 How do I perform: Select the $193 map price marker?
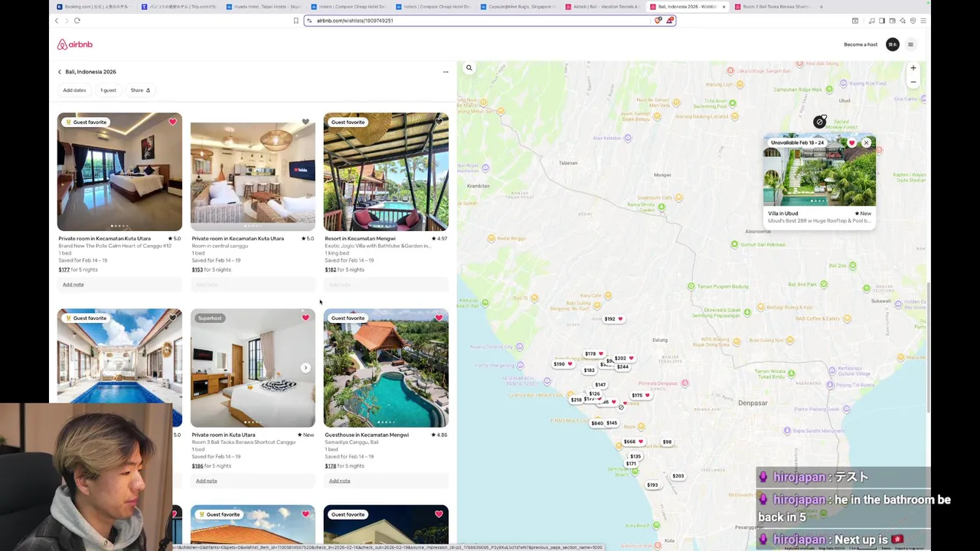pos(652,485)
